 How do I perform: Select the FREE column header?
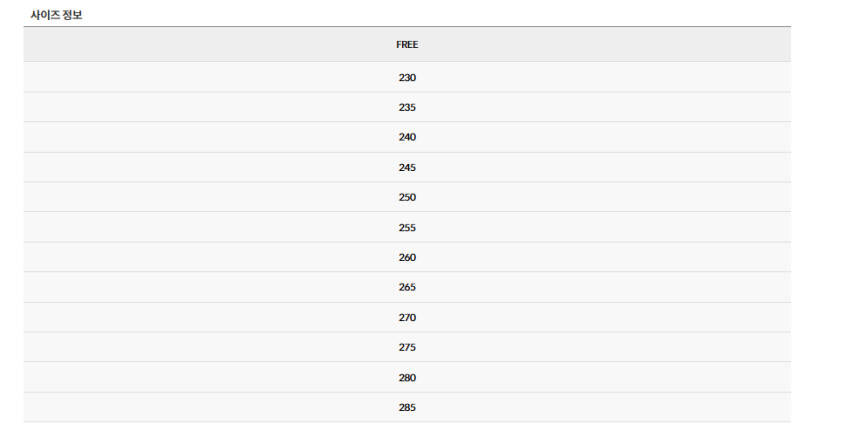click(407, 45)
